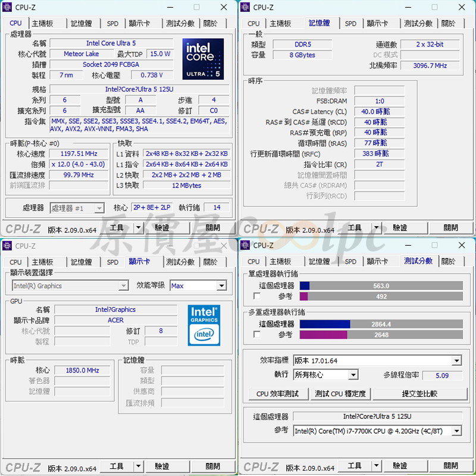Switch to 顯示卡 tab in memory window
This screenshot has height=476, width=476.
tap(382, 23)
